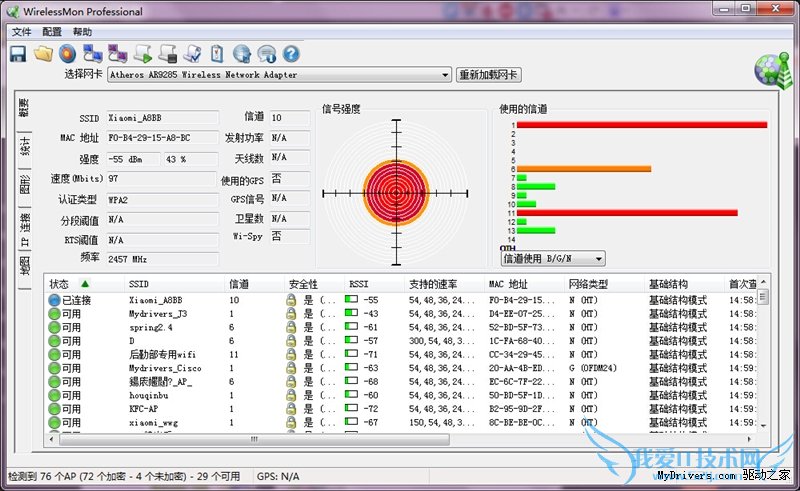Click the RSSI column header
800x491 pixels.
pos(360,284)
